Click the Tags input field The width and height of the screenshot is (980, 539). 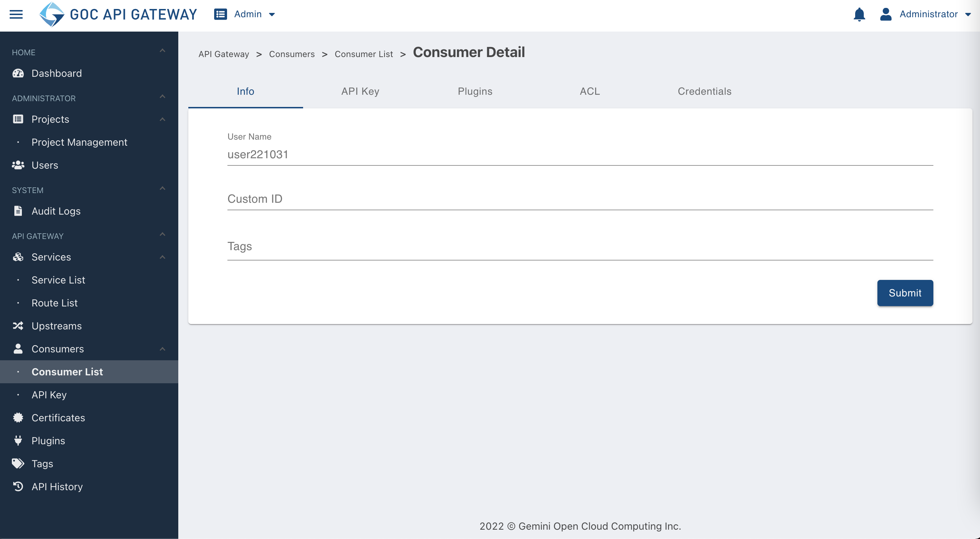pos(580,247)
